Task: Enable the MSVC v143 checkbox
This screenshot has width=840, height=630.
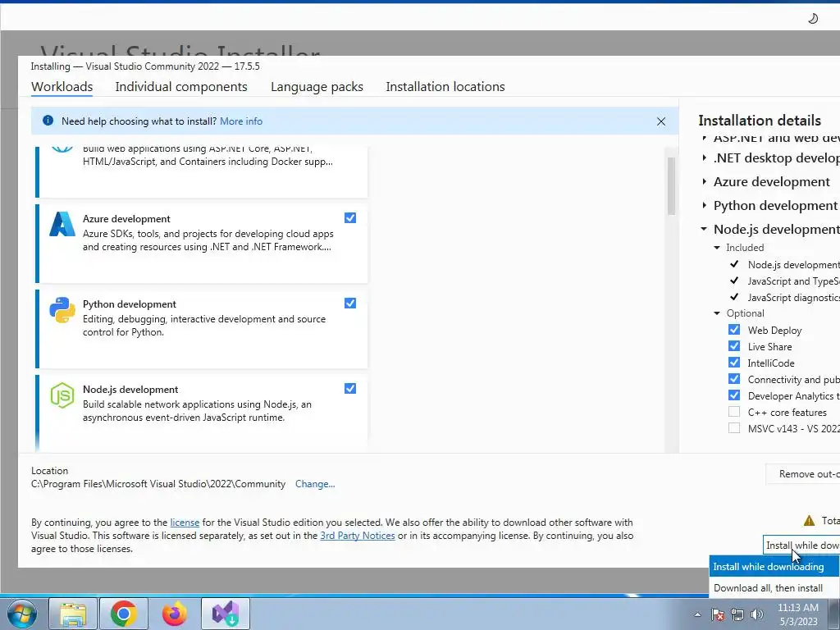Action: (734, 428)
